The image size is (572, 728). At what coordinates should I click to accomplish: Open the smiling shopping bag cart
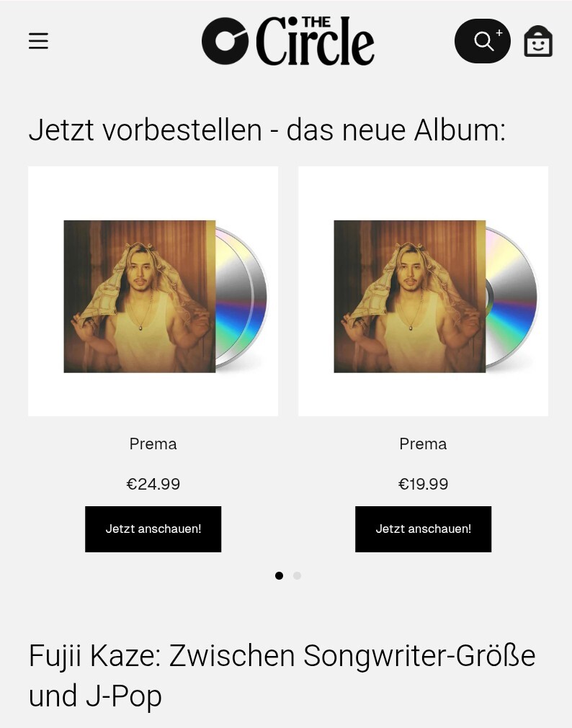538,41
